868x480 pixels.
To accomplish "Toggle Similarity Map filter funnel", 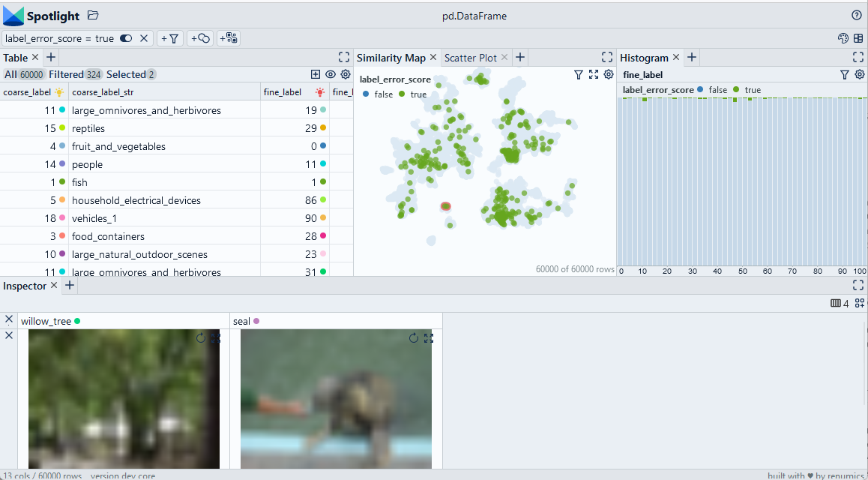I will (x=579, y=74).
